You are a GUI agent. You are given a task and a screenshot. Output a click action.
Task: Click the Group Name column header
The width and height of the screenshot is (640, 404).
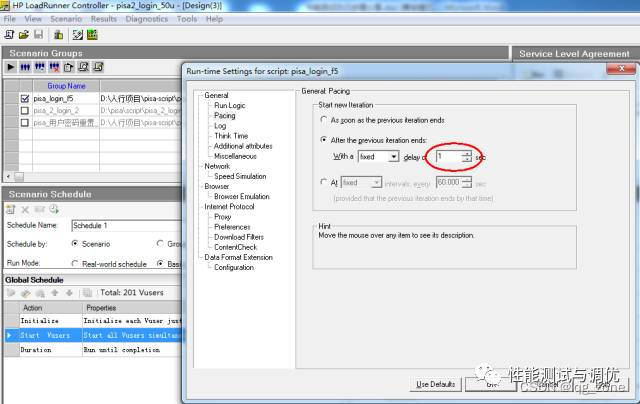pos(66,86)
